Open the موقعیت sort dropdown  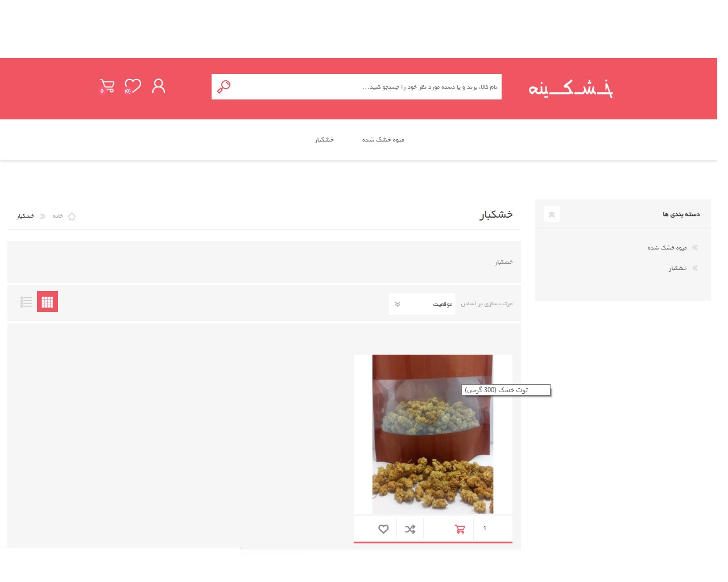click(x=422, y=304)
